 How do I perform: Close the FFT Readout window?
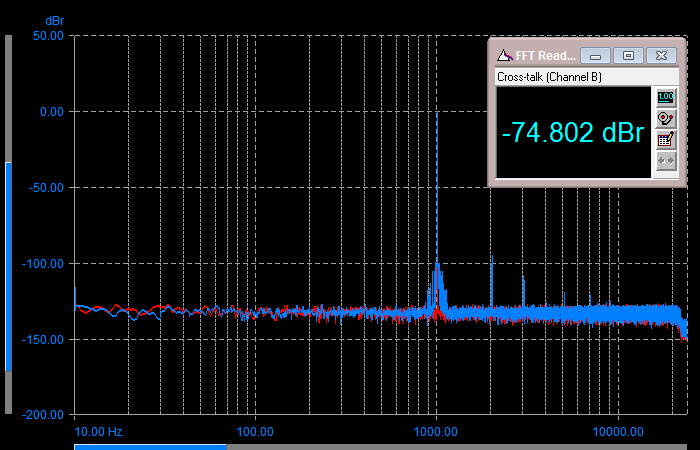(661, 56)
